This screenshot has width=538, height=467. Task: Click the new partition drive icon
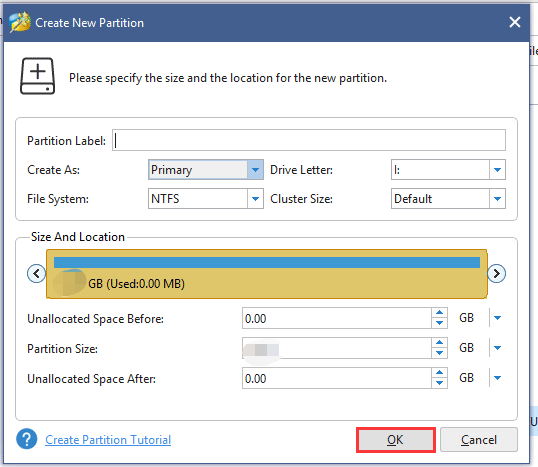(x=37, y=76)
